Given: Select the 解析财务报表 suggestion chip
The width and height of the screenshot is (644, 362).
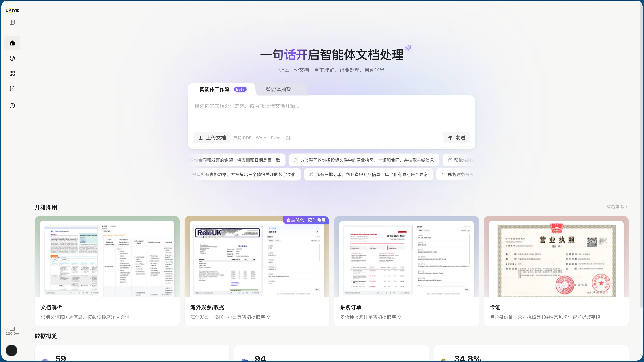Looking at the screenshot, I should tap(456, 175).
